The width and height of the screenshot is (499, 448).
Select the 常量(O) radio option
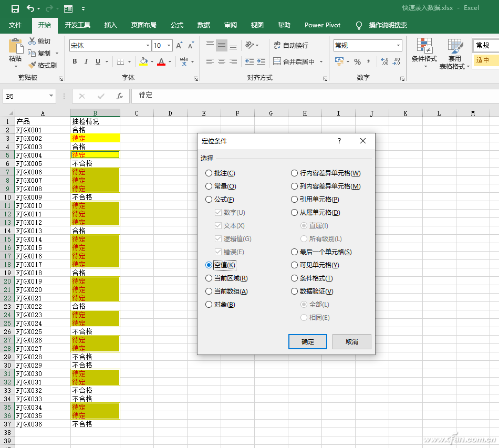pos(209,186)
